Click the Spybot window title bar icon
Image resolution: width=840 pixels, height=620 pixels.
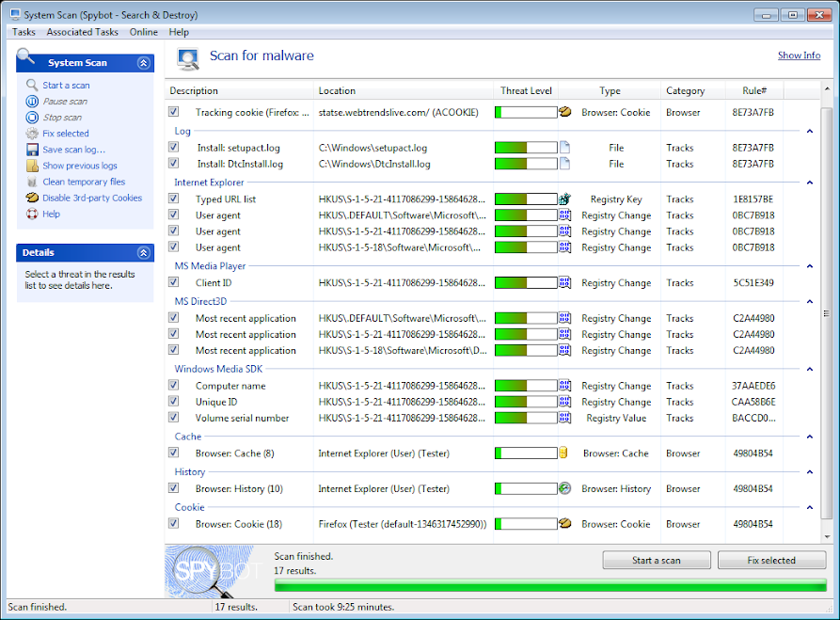click(15, 14)
